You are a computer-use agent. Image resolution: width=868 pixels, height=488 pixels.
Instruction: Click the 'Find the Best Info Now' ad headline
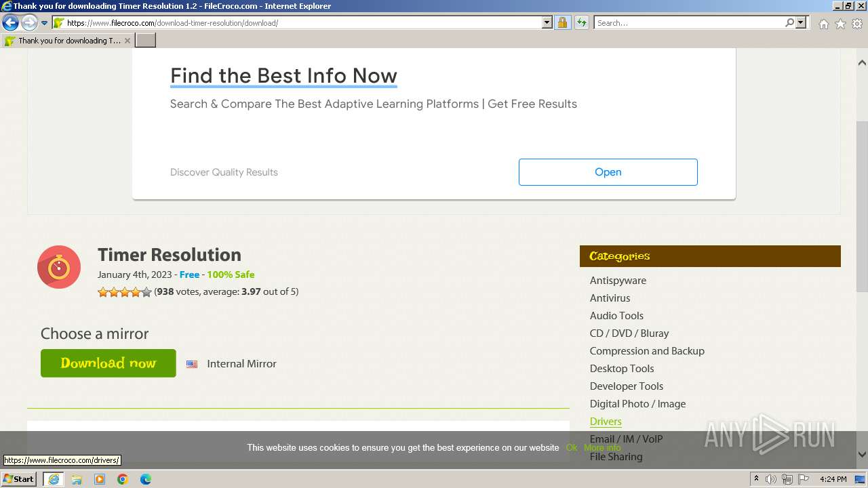[x=283, y=75]
